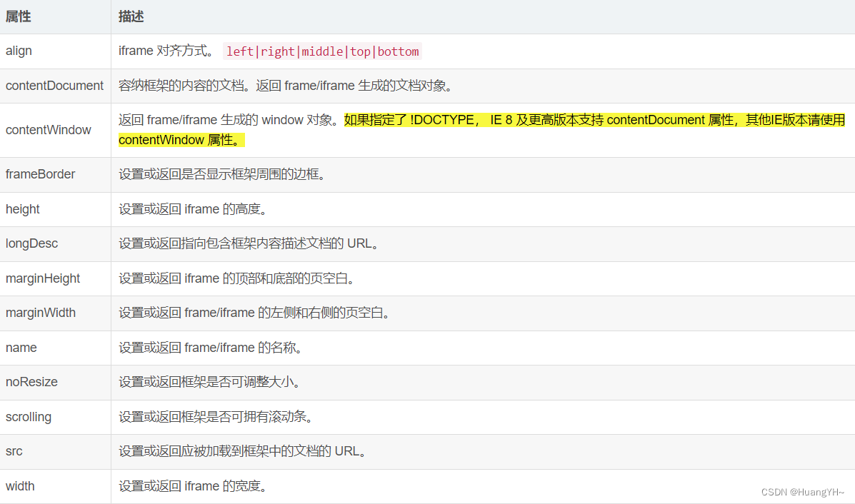The height and width of the screenshot is (504, 855).
Task: Select the align property name
Action: (x=19, y=51)
